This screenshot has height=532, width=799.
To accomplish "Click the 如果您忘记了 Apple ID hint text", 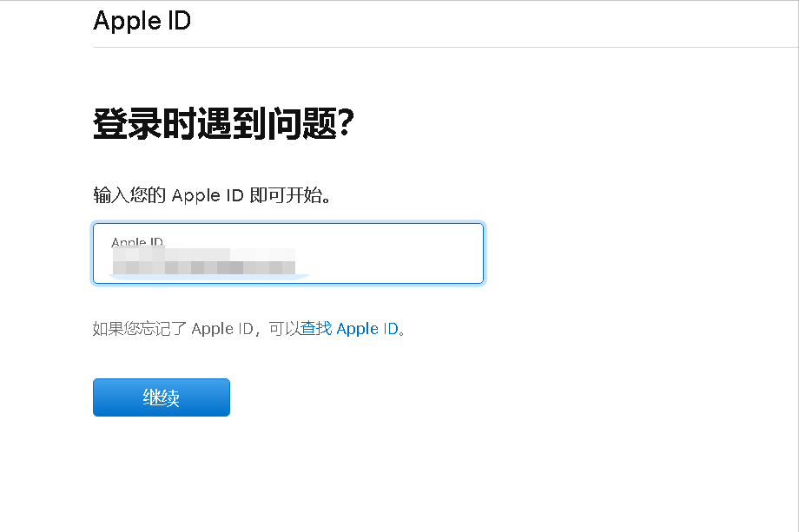I will 172,329.
